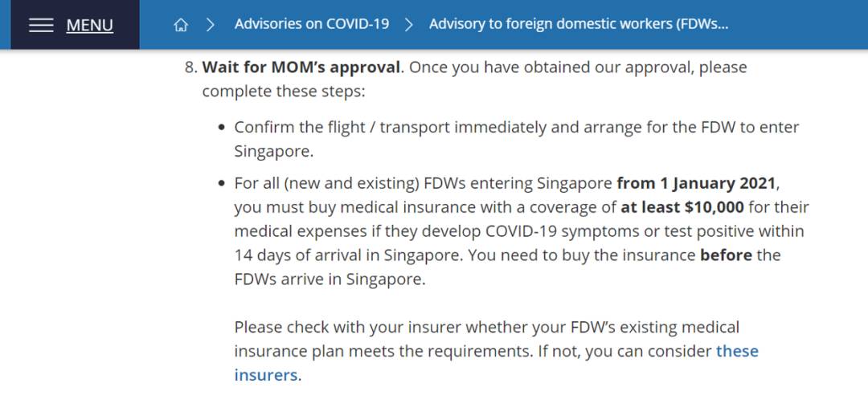Click the chevron right after the home icon

(211, 25)
